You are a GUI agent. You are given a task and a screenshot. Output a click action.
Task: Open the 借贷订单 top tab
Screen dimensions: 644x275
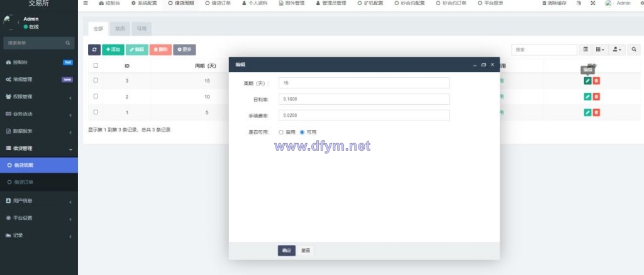(218, 3)
